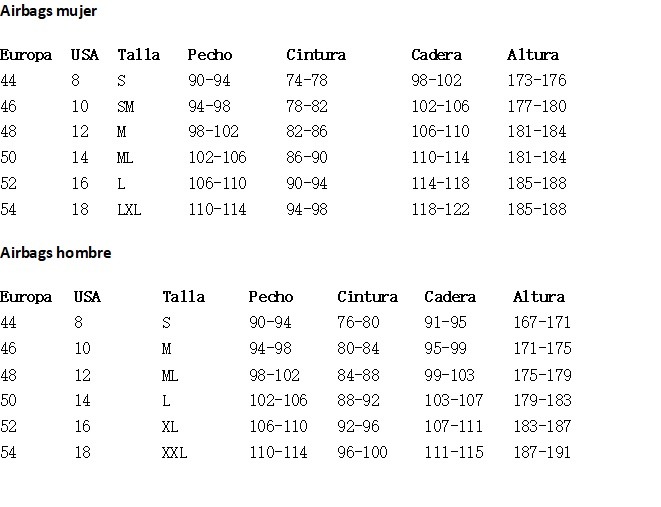Select the women's height value 173-176
Image resolution: width=661 pixels, height=507 pixels.
[x=537, y=80]
